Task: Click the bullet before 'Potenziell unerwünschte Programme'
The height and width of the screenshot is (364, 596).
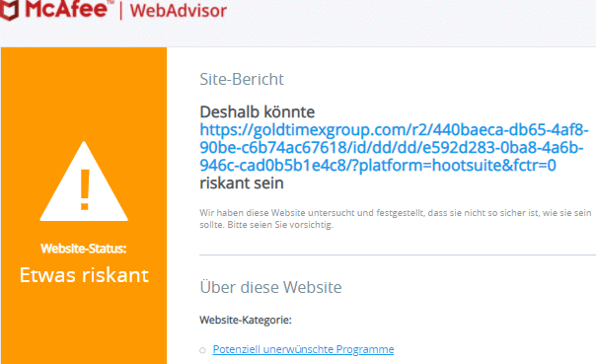Action: [202, 350]
